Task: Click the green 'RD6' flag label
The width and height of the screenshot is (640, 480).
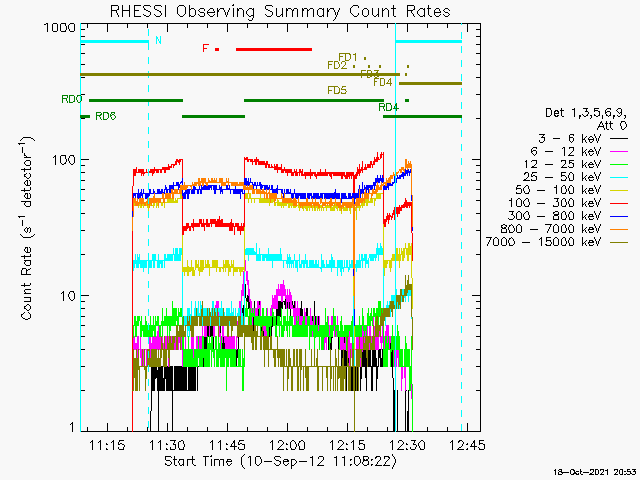Action: [x=106, y=116]
